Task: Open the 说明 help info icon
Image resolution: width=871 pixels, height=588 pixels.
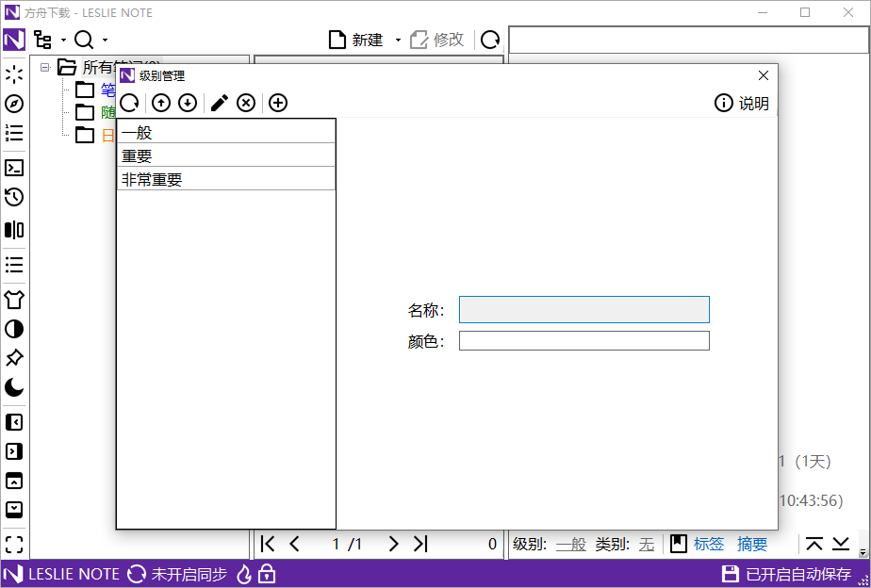Action: pos(723,104)
